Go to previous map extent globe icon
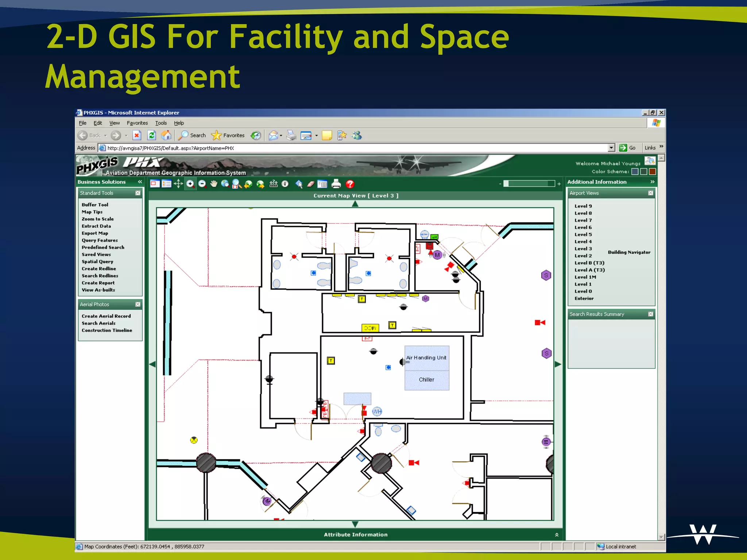 [x=248, y=184]
